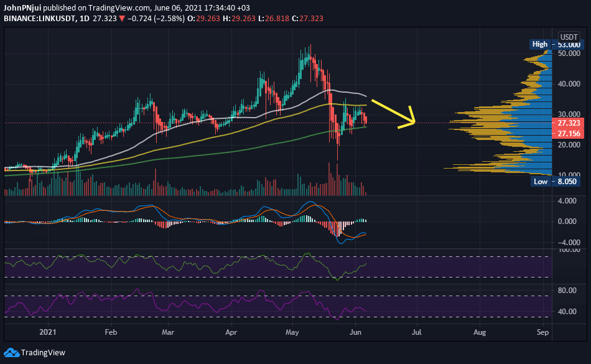Click the JohnPNjui author name
Viewport: 591px width, 364px height.
pyautogui.click(x=22, y=7)
